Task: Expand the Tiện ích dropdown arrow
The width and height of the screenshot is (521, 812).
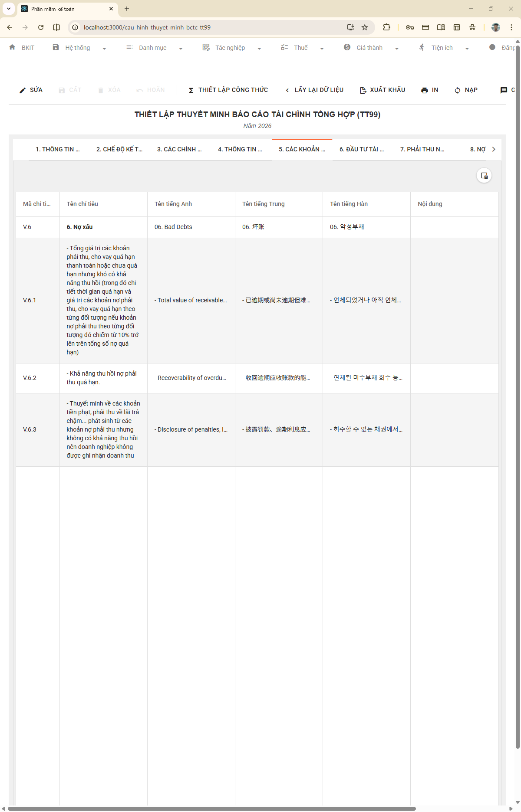Action: (x=467, y=49)
